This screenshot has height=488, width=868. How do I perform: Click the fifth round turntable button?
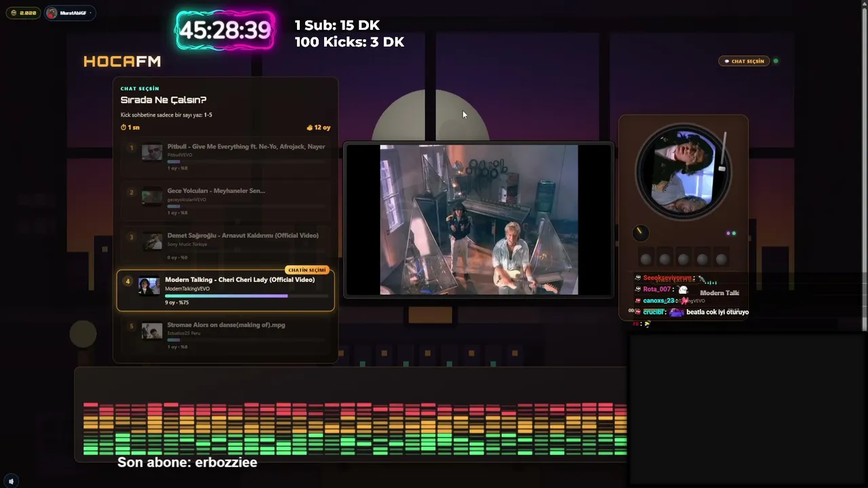coord(722,259)
